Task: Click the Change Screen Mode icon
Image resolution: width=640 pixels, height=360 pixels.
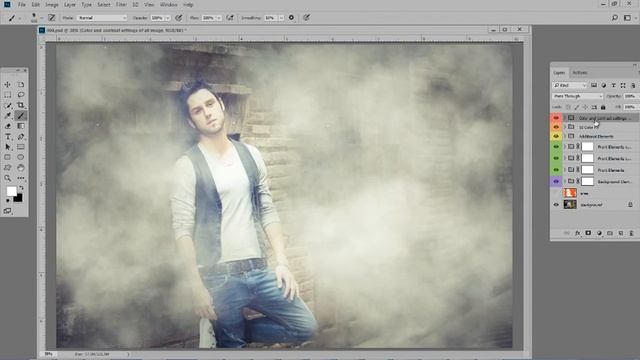Action: point(7,211)
